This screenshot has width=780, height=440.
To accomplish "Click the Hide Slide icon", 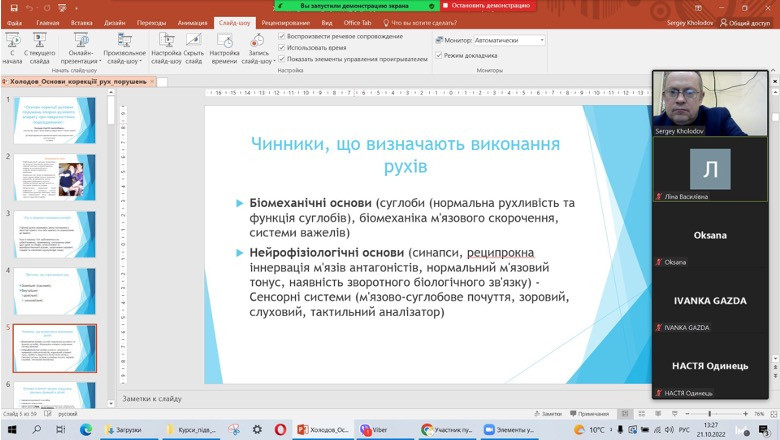I will pos(194,46).
